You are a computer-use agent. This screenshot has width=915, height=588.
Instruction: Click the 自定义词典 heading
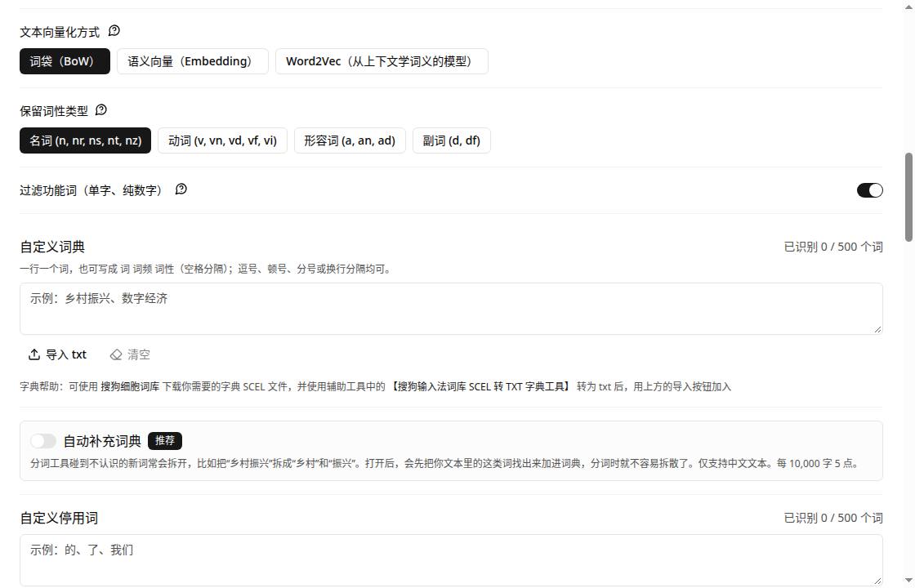(x=52, y=247)
